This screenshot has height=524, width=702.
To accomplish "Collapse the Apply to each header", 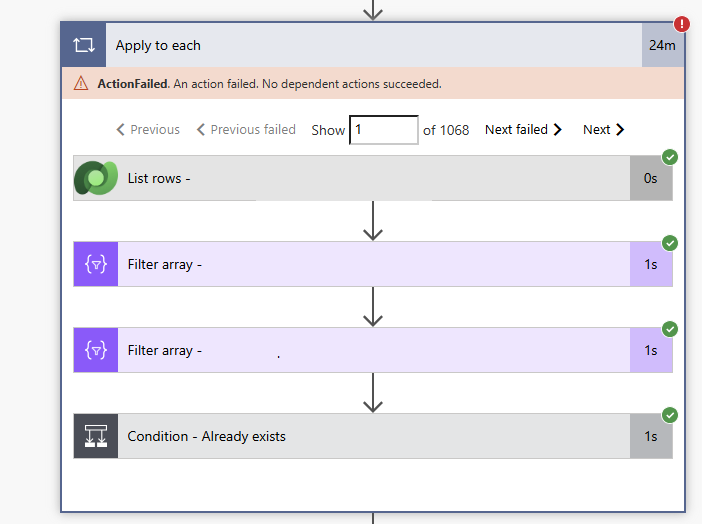I will point(373,45).
